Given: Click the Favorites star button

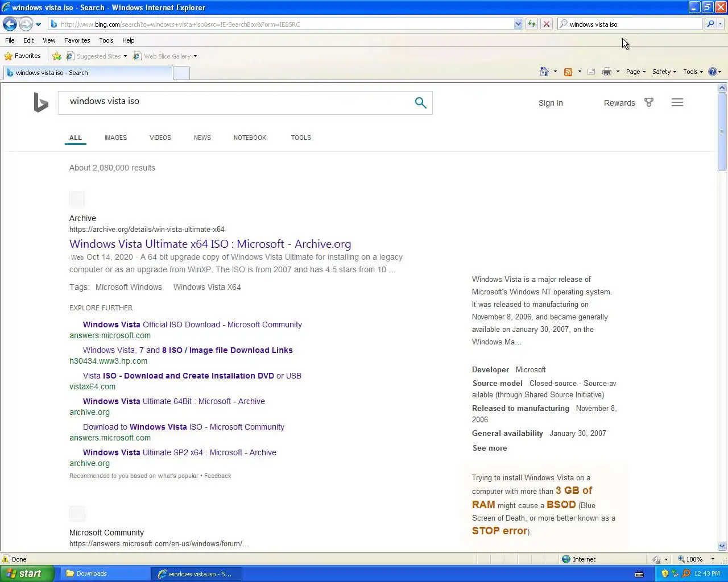Looking at the screenshot, I should tap(22, 56).
